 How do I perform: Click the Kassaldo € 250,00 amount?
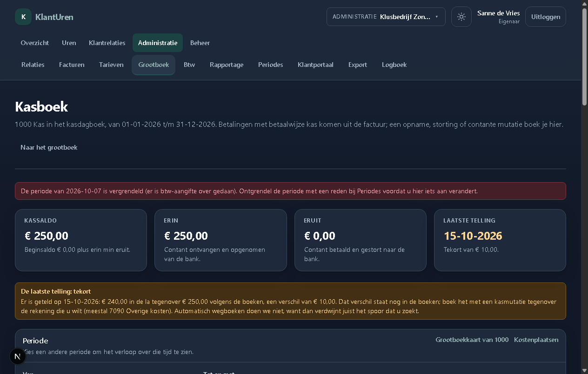pyautogui.click(x=47, y=236)
